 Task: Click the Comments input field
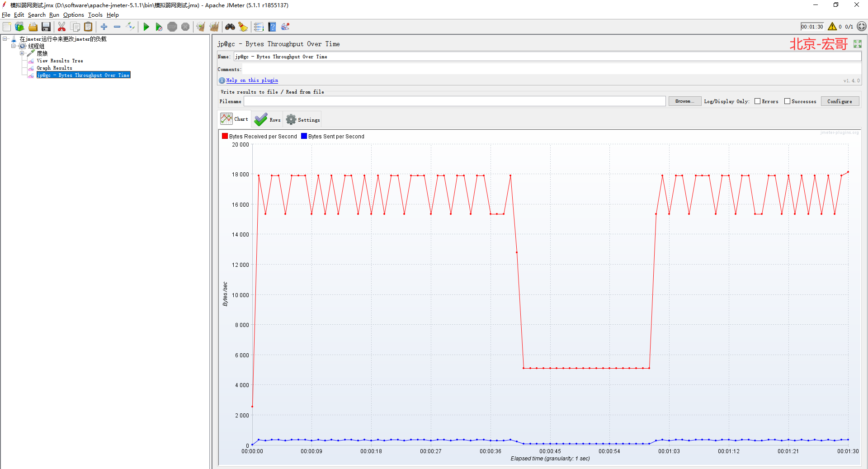point(552,69)
